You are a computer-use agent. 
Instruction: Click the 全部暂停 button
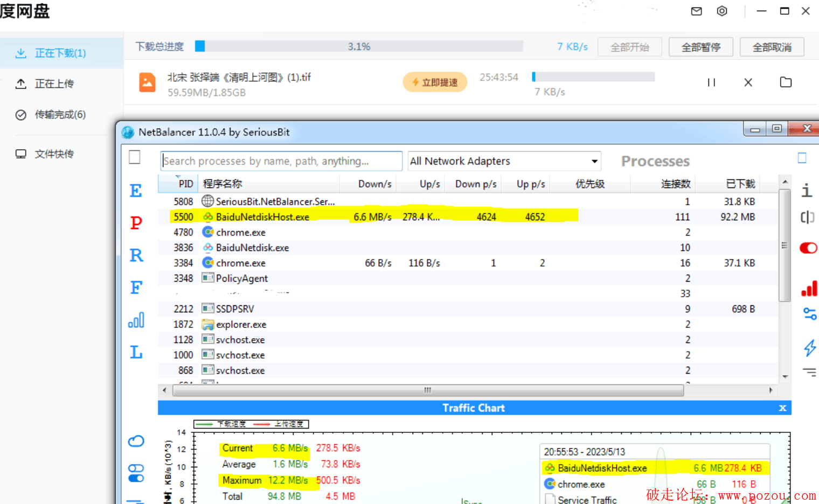click(x=700, y=47)
